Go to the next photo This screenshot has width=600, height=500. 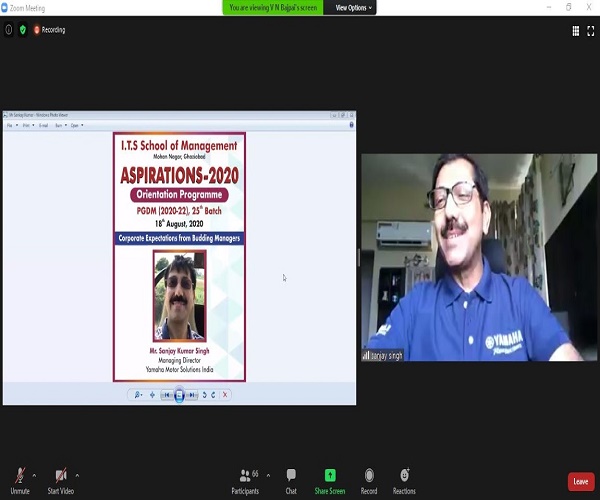[192, 395]
